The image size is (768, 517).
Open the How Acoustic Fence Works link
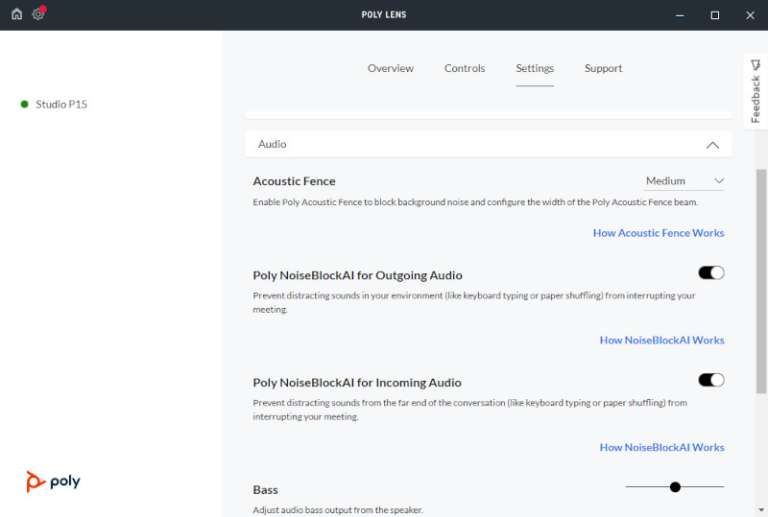point(658,233)
